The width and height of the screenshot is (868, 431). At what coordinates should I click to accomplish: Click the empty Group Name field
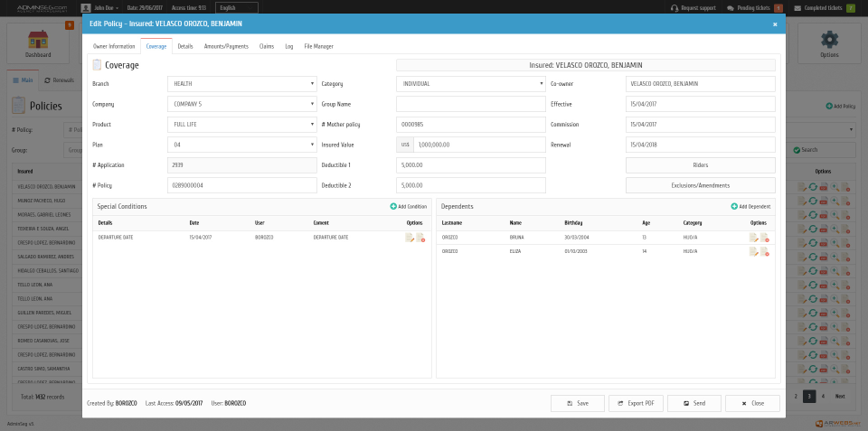click(471, 104)
